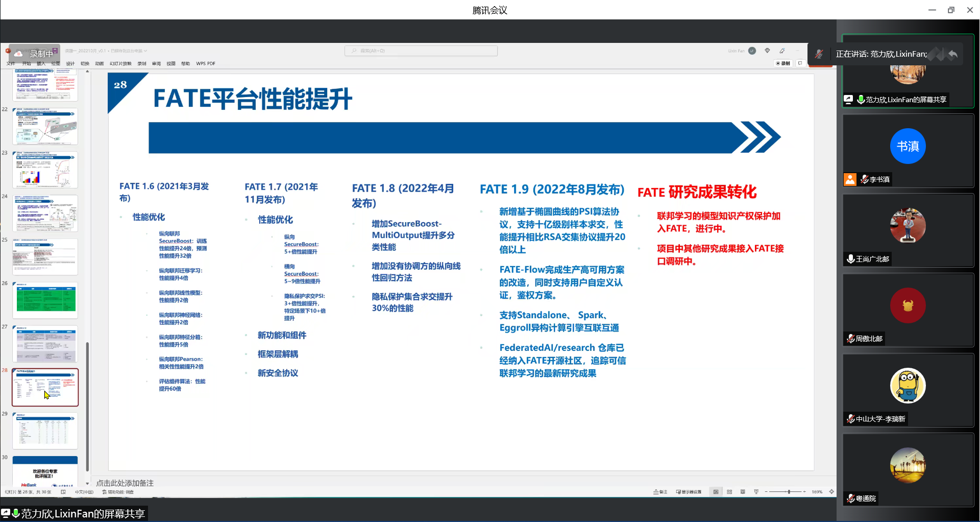Click the search box 搜索(Alt+Q)

pos(421,51)
